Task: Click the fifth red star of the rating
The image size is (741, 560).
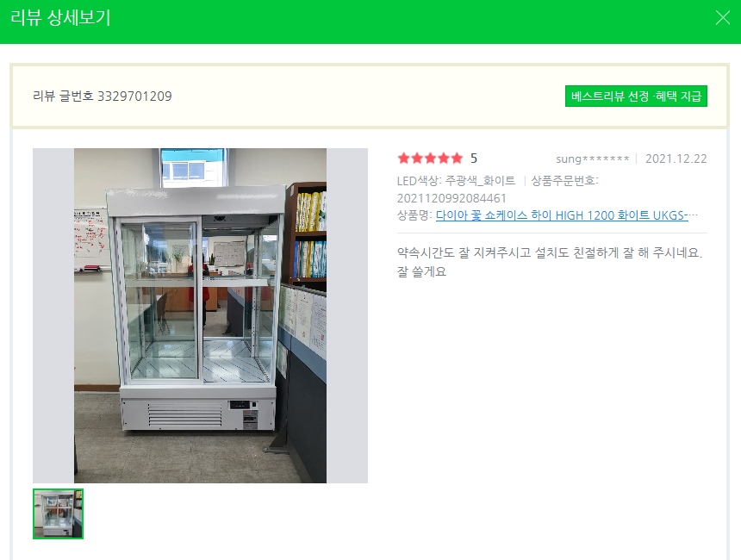Action: coord(457,159)
